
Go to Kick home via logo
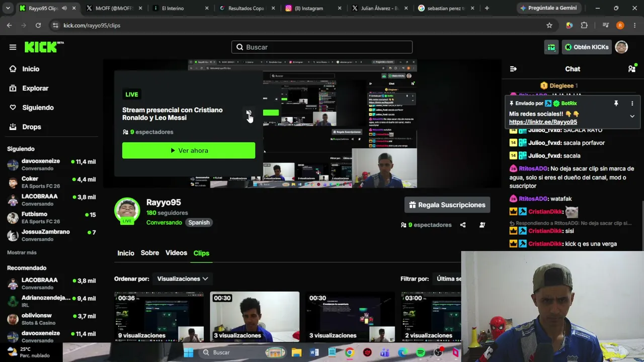point(44,47)
